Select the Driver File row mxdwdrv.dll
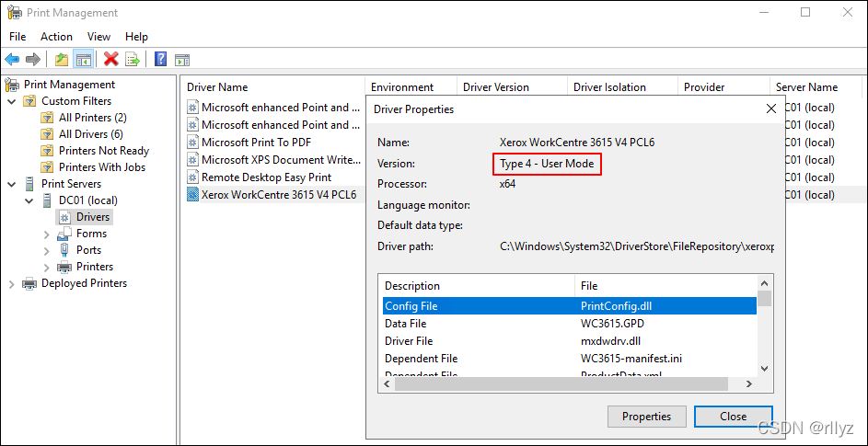 (568, 341)
